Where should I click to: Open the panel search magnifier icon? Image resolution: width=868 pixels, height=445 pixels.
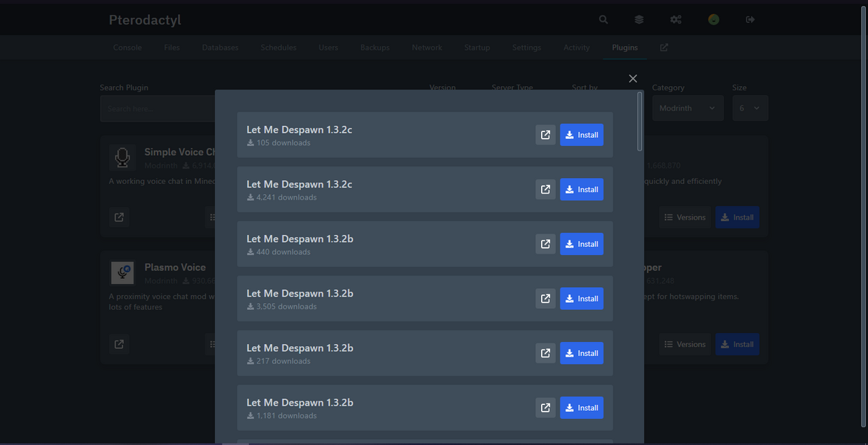[x=603, y=19]
